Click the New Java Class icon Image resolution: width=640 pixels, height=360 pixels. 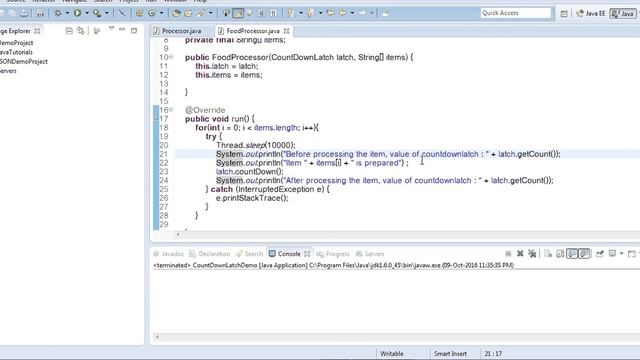click(152, 13)
